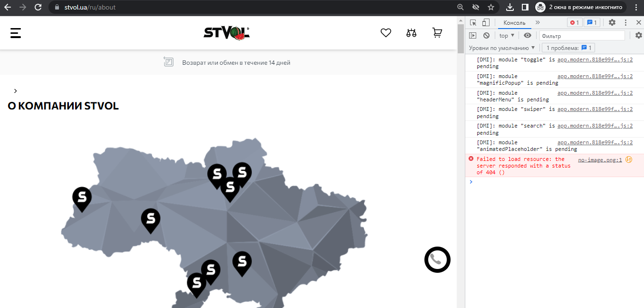Click the blue issues counter badge
This screenshot has height=308, width=644.
click(592, 22)
